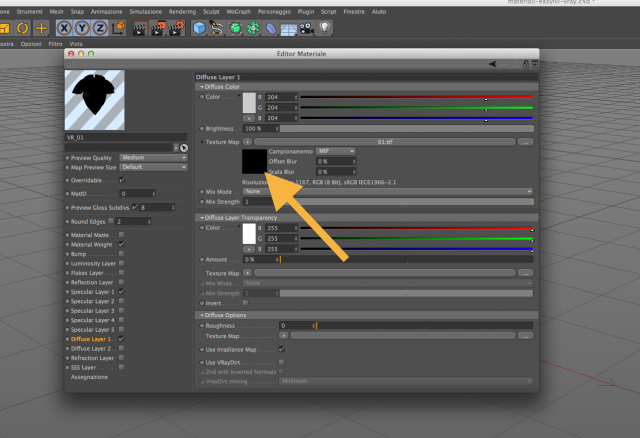The image size is (640, 438).
Task: Select the Move cross-arrow tool
Action: [41, 28]
